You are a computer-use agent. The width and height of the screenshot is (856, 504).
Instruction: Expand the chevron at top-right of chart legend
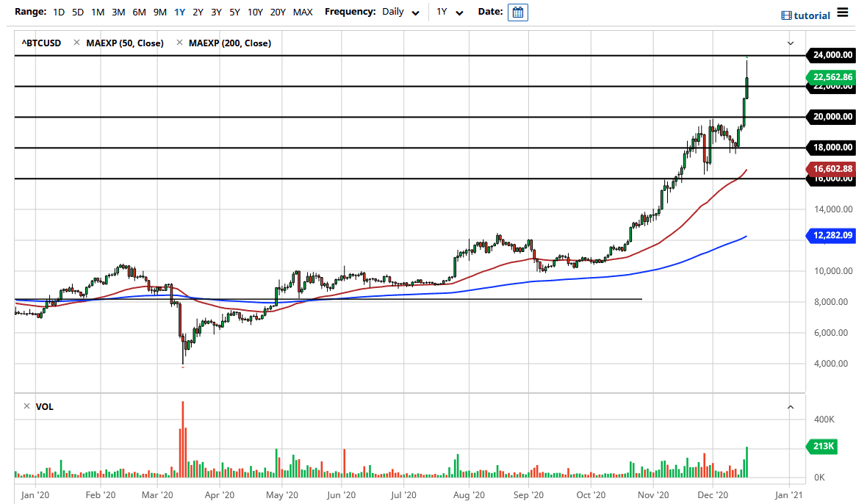coord(790,43)
